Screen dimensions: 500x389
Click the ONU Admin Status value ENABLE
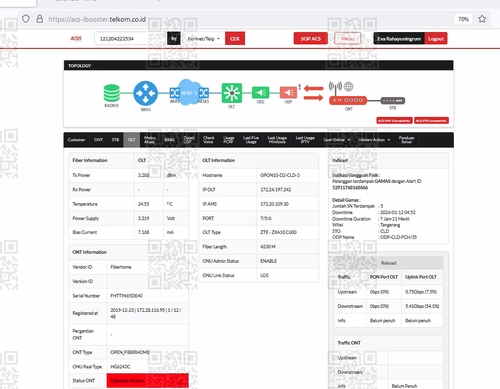269,261
